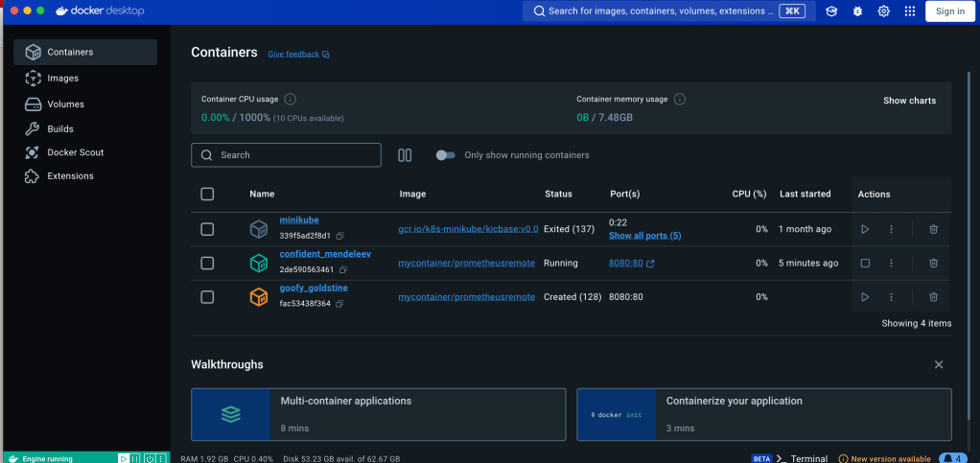Image resolution: width=980 pixels, height=463 pixels.
Task: Open confident_mendeleev's mycontainer/prometheusremote image link
Action: pyautogui.click(x=467, y=263)
